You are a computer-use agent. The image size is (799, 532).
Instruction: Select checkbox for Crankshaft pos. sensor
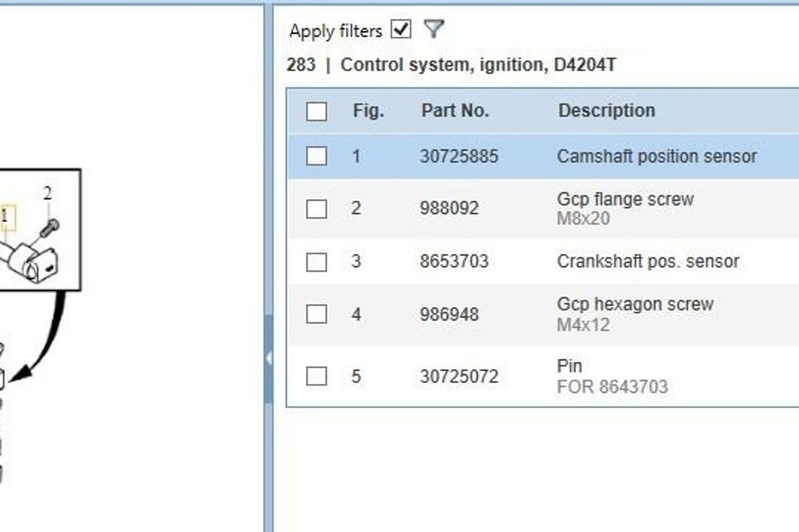(x=316, y=261)
